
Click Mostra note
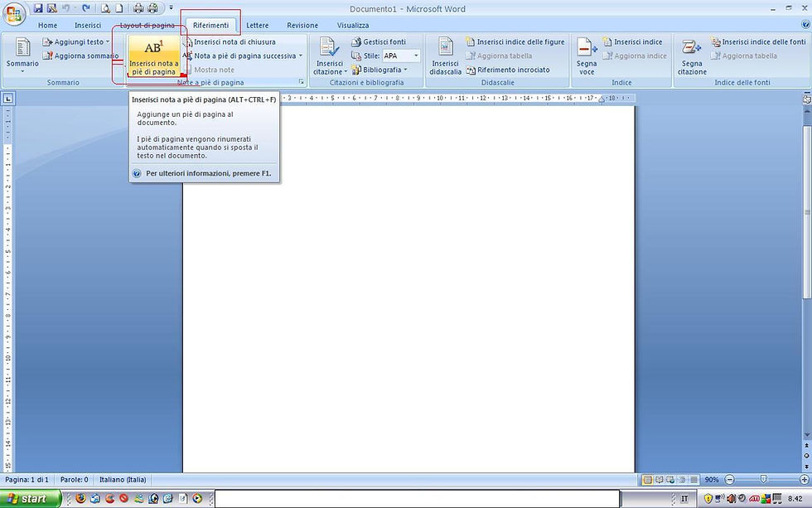pyautogui.click(x=210, y=70)
